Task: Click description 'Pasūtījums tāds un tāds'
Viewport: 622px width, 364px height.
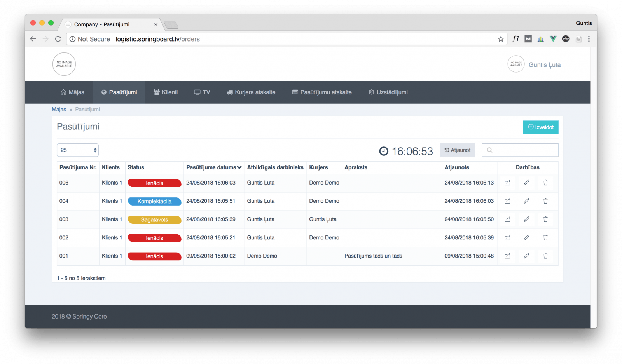Action: (x=373, y=256)
